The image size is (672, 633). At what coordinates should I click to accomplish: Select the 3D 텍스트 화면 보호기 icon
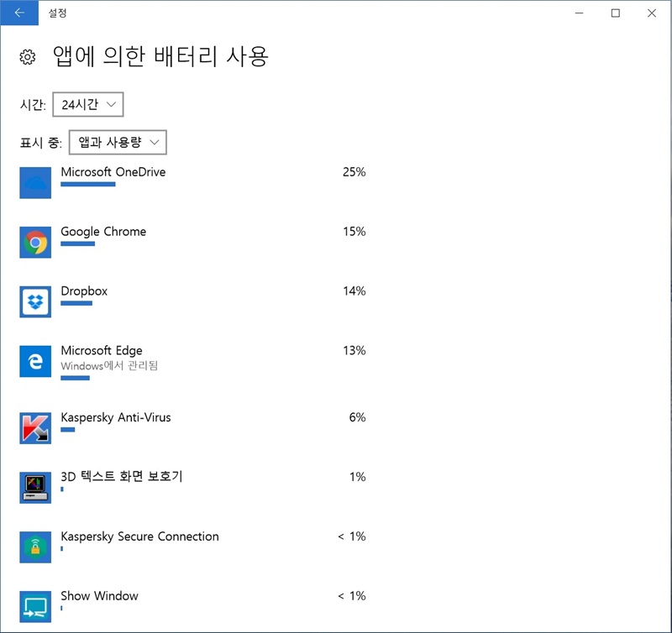point(35,488)
